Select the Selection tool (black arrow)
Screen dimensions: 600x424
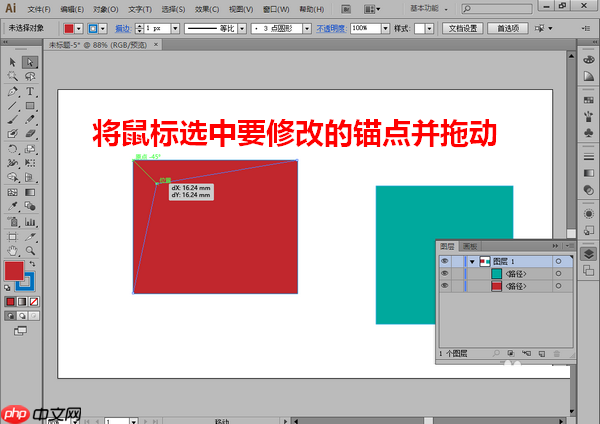click(x=12, y=62)
